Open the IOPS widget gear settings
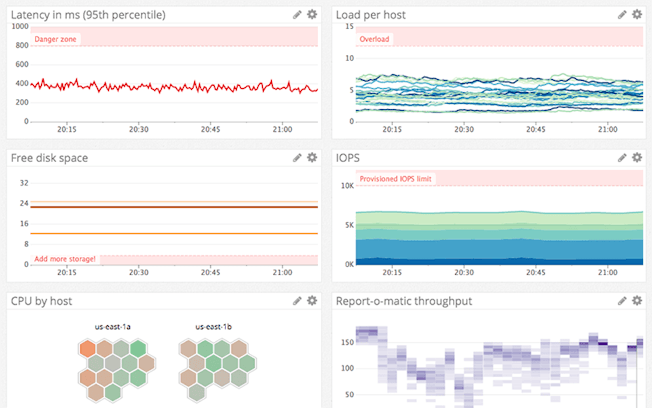 638,158
